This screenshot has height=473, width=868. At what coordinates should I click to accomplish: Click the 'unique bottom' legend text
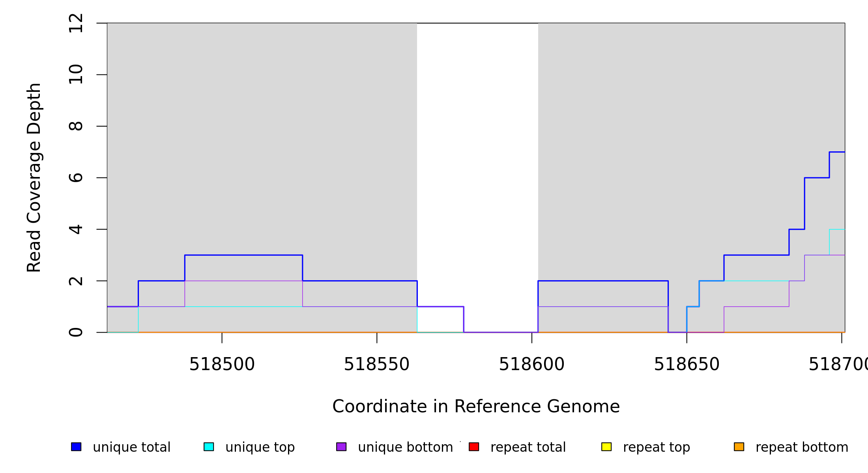[x=405, y=447]
